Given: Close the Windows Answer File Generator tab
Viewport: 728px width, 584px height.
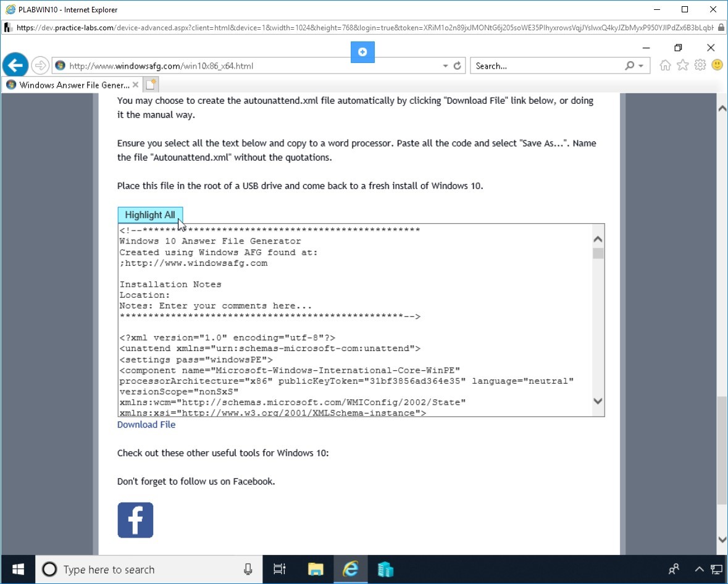Looking at the screenshot, I should [x=135, y=85].
